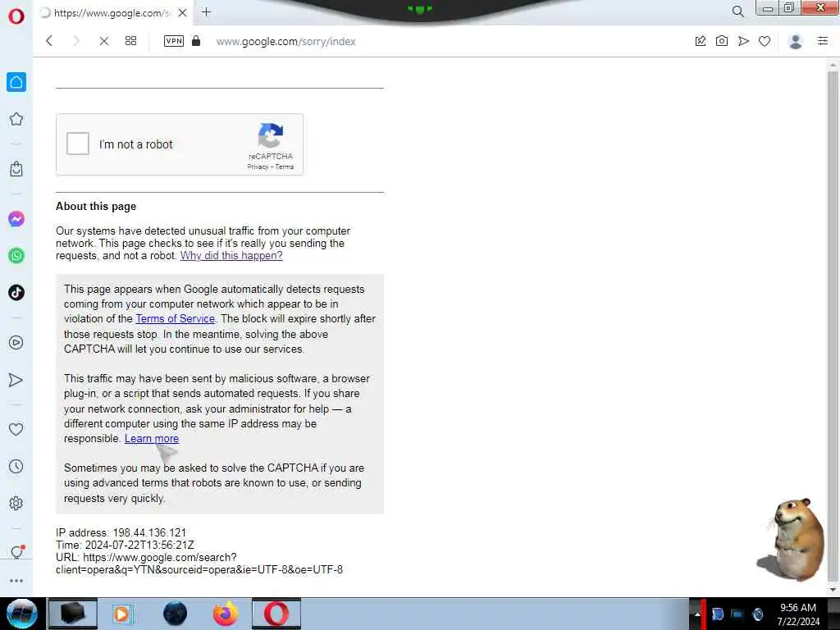Open the lightbulb notification sidebar icon
The image size is (840, 630).
(17, 552)
